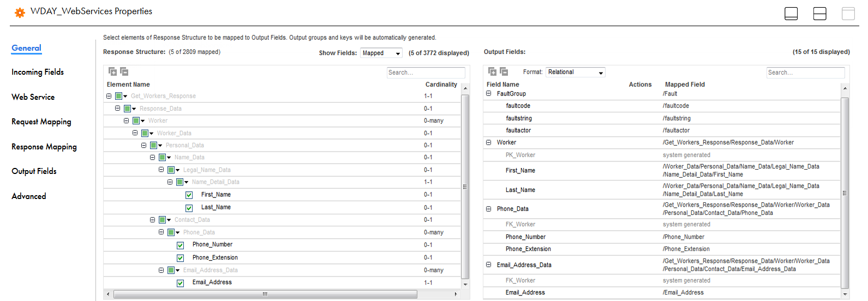
Task: Collapse Worker group in Output Fields
Action: coord(489,142)
